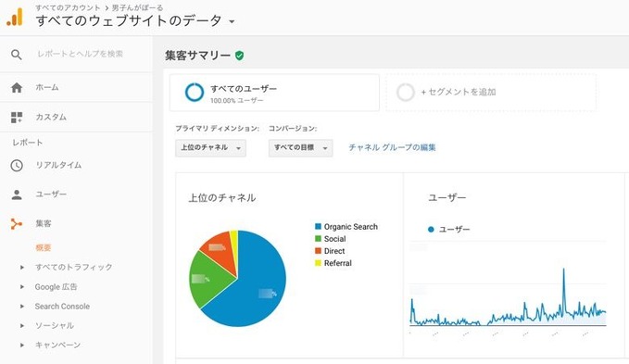Screen dimensions: 629x364
Task: Click the ユーザー line chart heading
Action: pos(447,197)
